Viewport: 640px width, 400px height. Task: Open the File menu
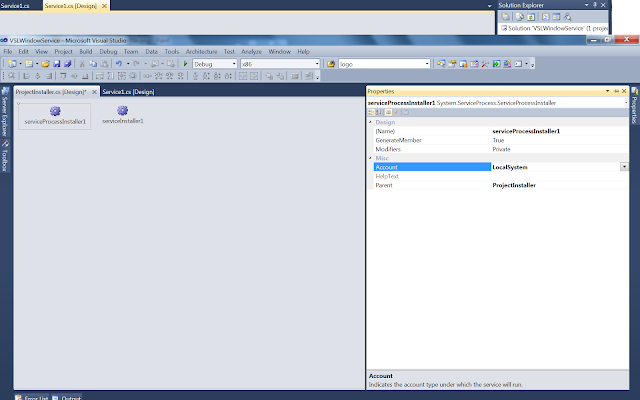(x=8, y=51)
